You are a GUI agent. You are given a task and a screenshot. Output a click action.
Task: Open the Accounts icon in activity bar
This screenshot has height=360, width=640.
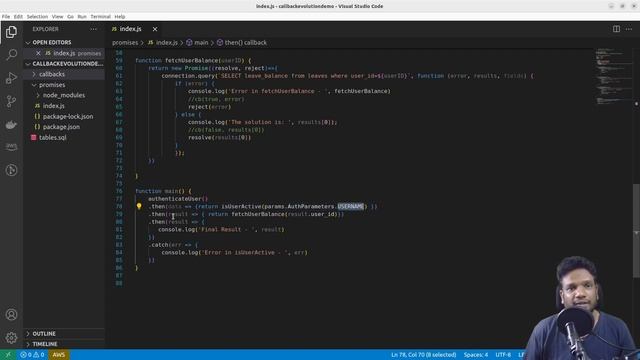[11, 315]
